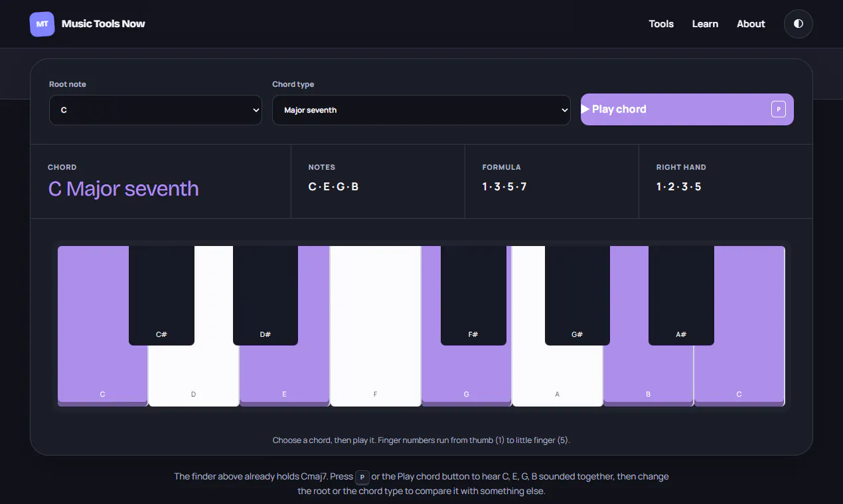The image size is (843, 504).
Task: Click the NOTES label
Action: 322,167
